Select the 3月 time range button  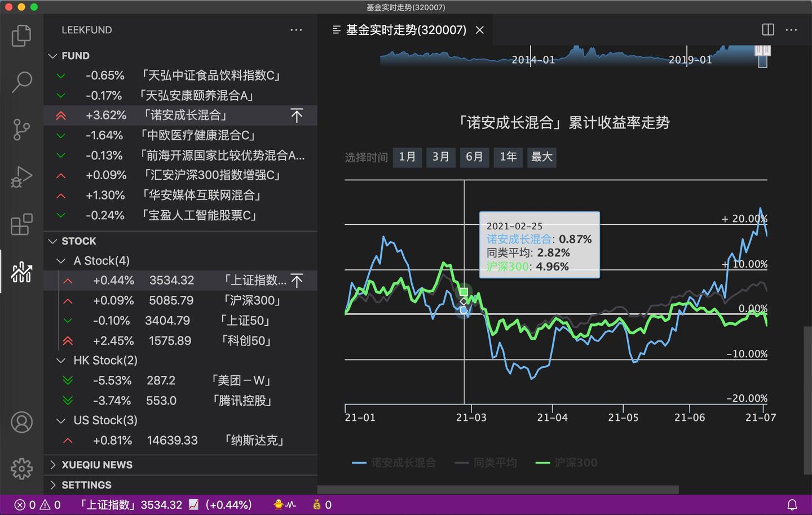(440, 157)
